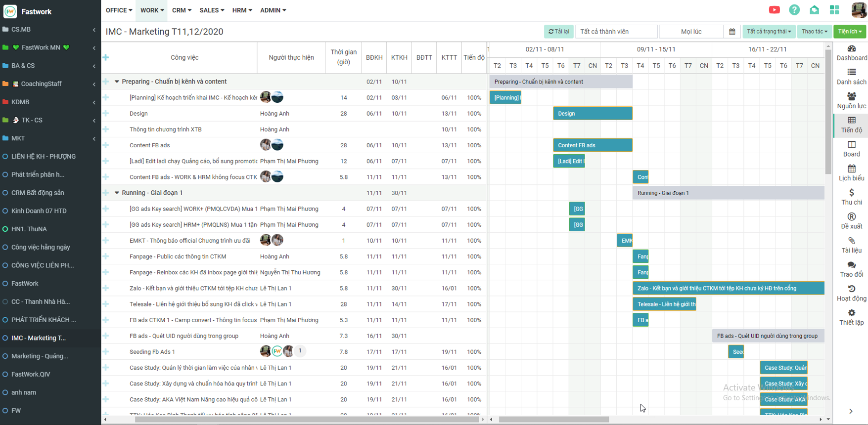Screen dimensions: 868x425
Task: Open Tất cả trạng thái dropdown
Action: pyautogui.click(x=769, y=32)
